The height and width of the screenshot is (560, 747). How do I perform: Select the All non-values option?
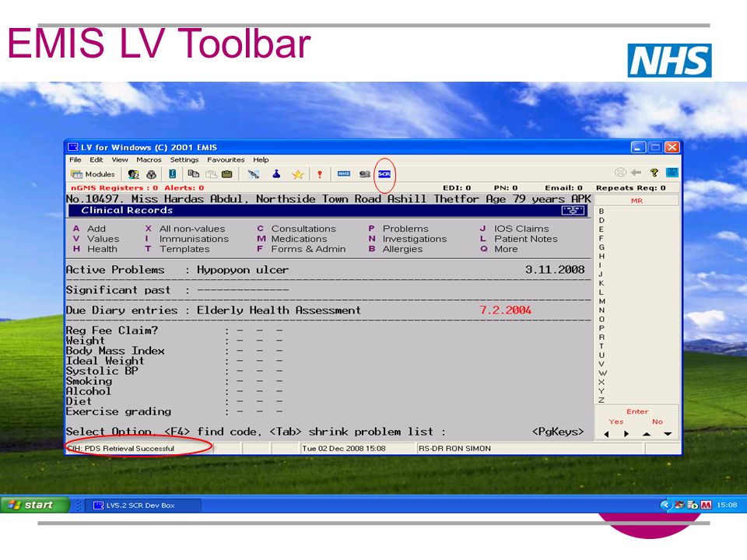coord(185,229)
